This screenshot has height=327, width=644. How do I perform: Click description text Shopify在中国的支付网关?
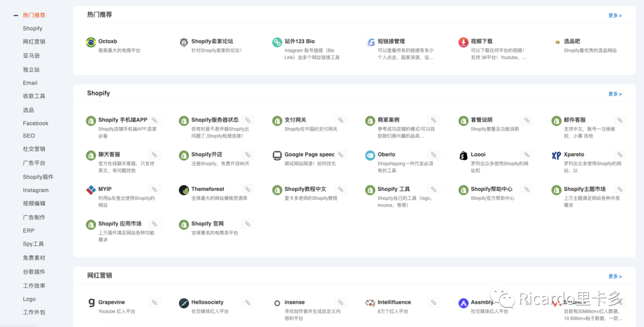[x=311, y=129]
